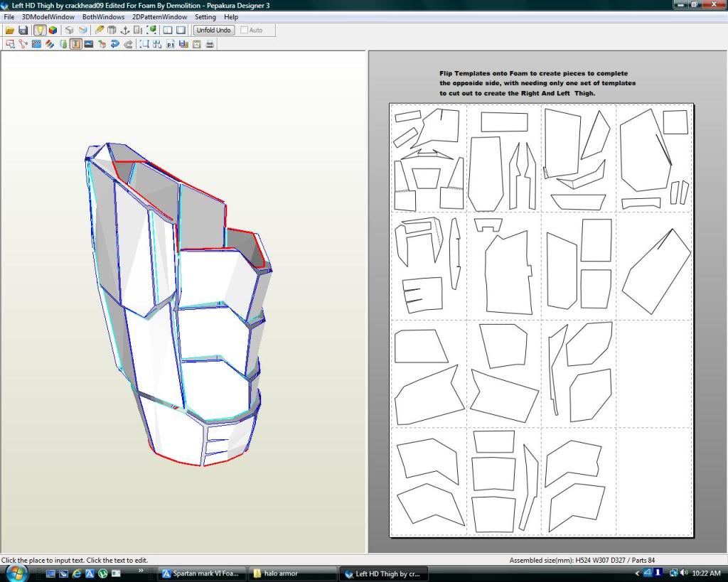
Task: Click the Windows Start orb
Action: coord(16,573)
